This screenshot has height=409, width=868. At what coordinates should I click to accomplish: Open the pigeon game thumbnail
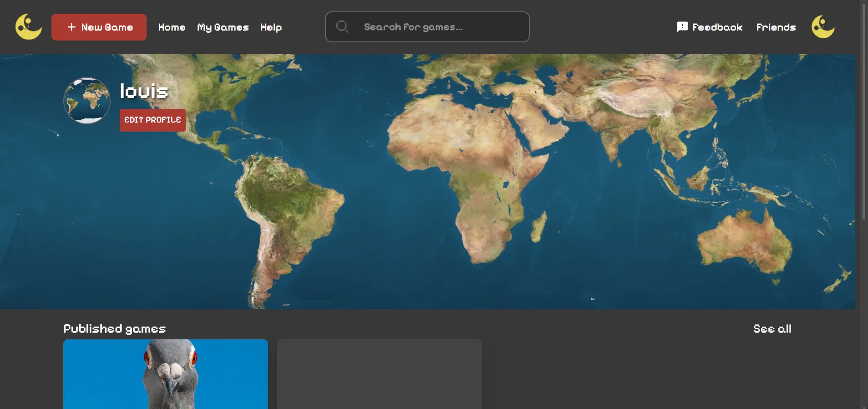166,374
